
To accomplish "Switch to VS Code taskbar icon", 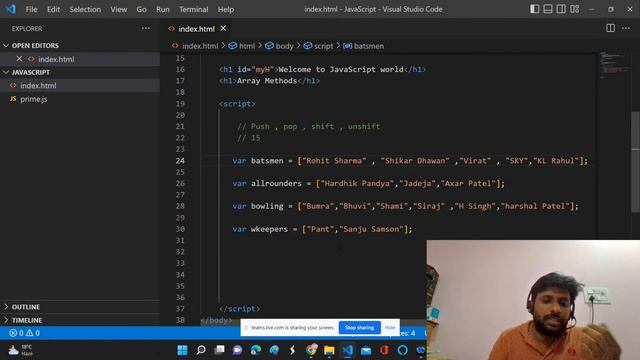I will click(x=347, y=350).
